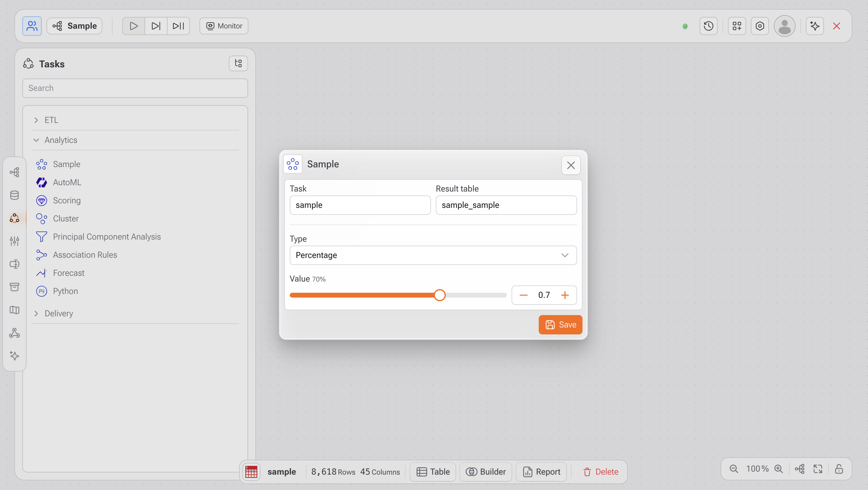Open the Type Percentage dropdown
This screenshot has height=490, width=868.
[x=433, y=255]
